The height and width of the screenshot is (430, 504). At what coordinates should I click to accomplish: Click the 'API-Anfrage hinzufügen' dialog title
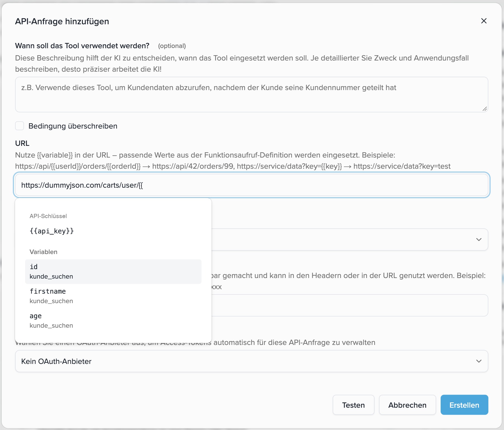click(62, 21)
